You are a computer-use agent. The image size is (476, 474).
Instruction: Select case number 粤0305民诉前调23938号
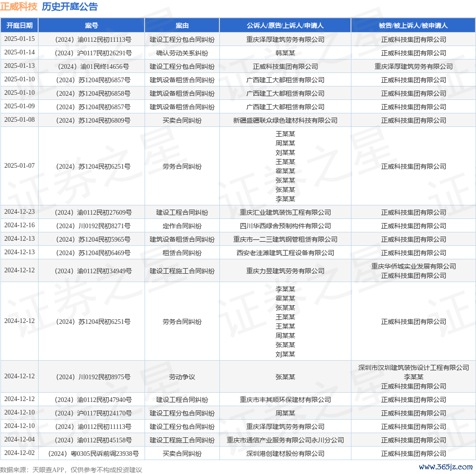93,454
